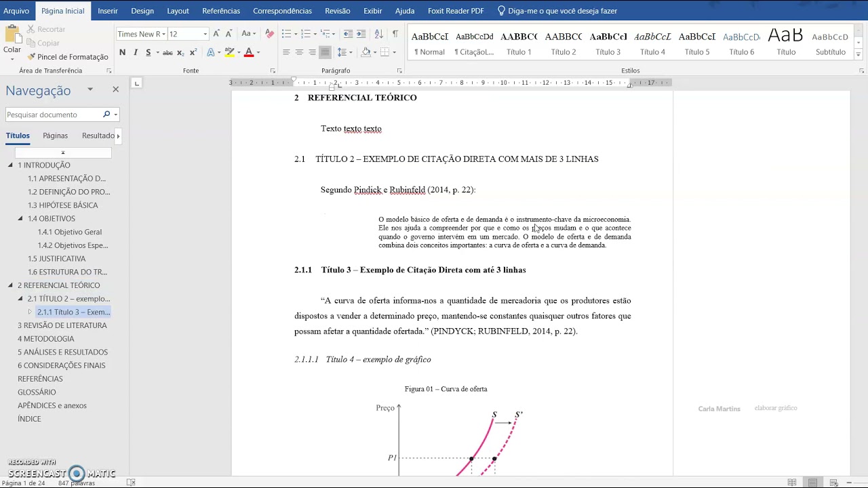Toggle justified alignment button
This screenshot has height=488, width=868.
(x=325, y=52)
